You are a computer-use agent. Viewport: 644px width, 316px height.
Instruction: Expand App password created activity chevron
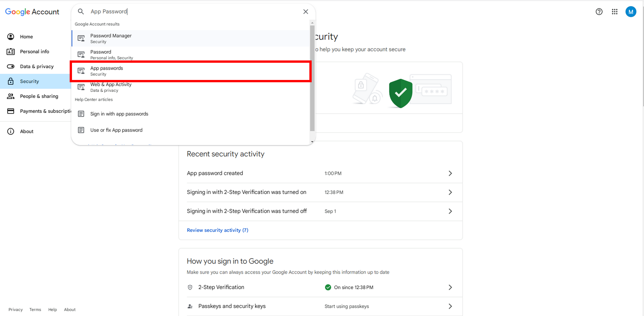(x=450, y=173)
